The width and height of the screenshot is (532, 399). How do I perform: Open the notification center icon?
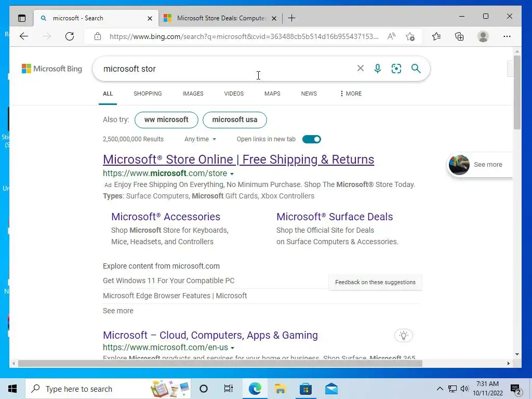pyautogui.click(x=516, y=389)
